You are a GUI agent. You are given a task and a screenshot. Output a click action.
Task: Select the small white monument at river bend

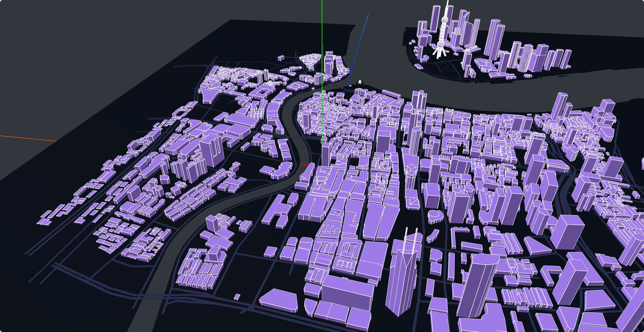point(360,82)
